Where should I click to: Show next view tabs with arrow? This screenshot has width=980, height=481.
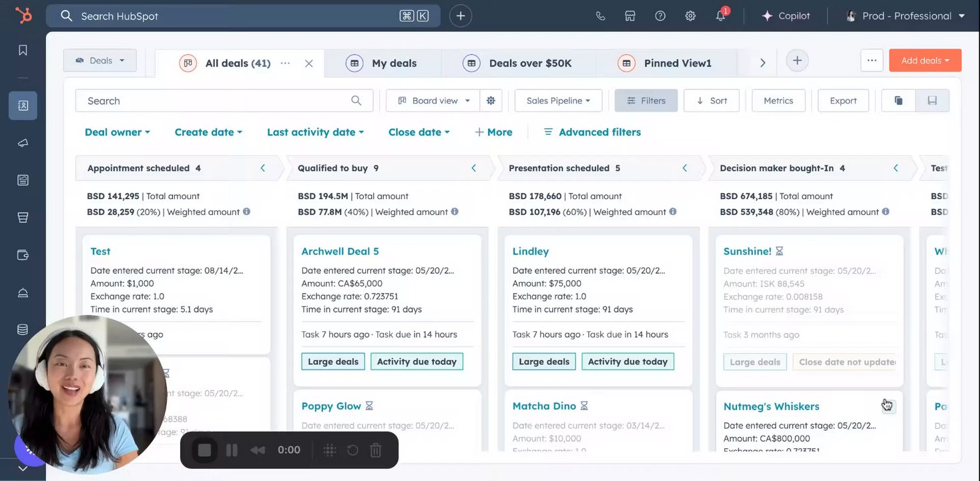click(762, 63)
